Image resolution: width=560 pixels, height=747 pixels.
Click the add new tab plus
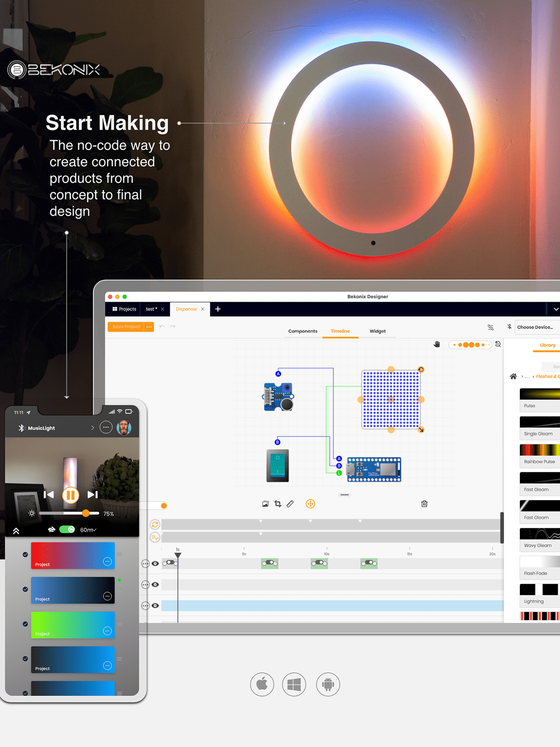(218, 309)
